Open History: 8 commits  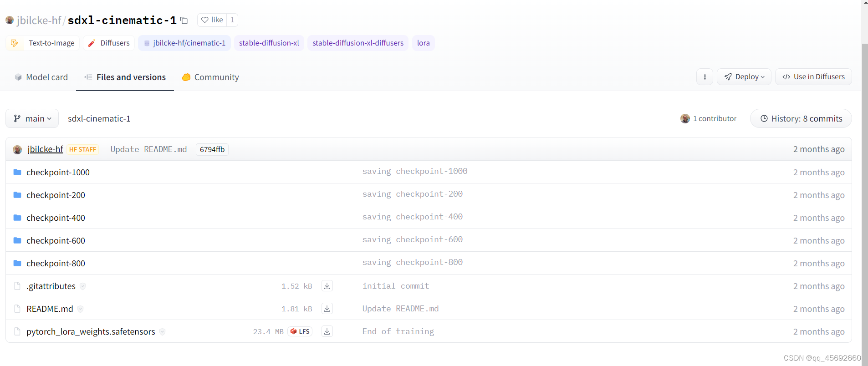(x=801, y=118)
